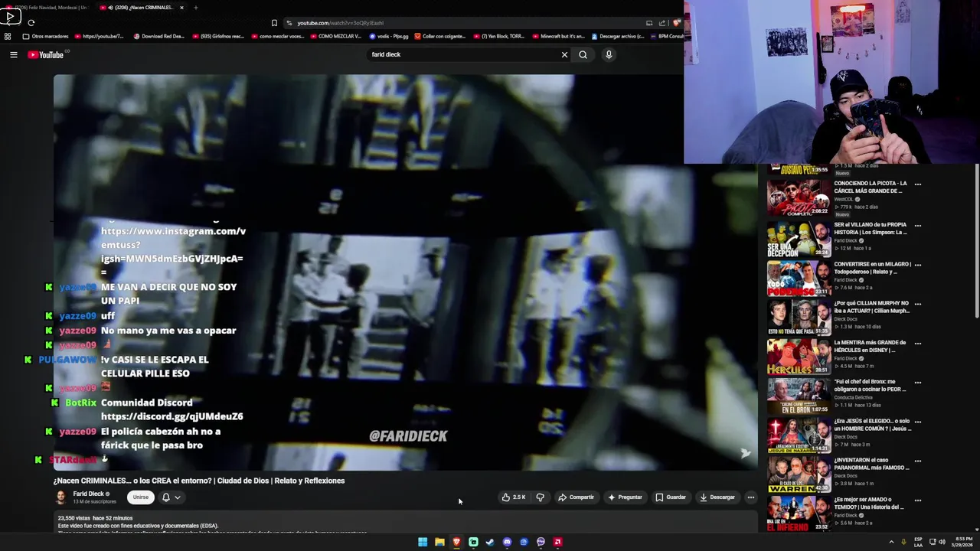Start voice search with the microphone icon
The width and height of the screenshot is (980, 551).
click(x=609, y=54)
